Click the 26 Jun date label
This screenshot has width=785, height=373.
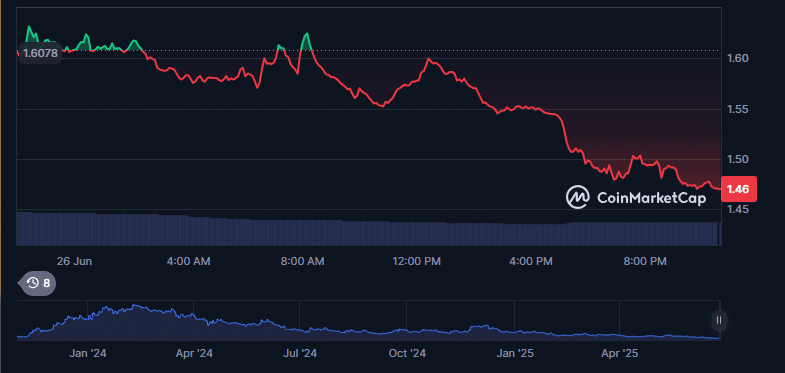coord(74,261)
